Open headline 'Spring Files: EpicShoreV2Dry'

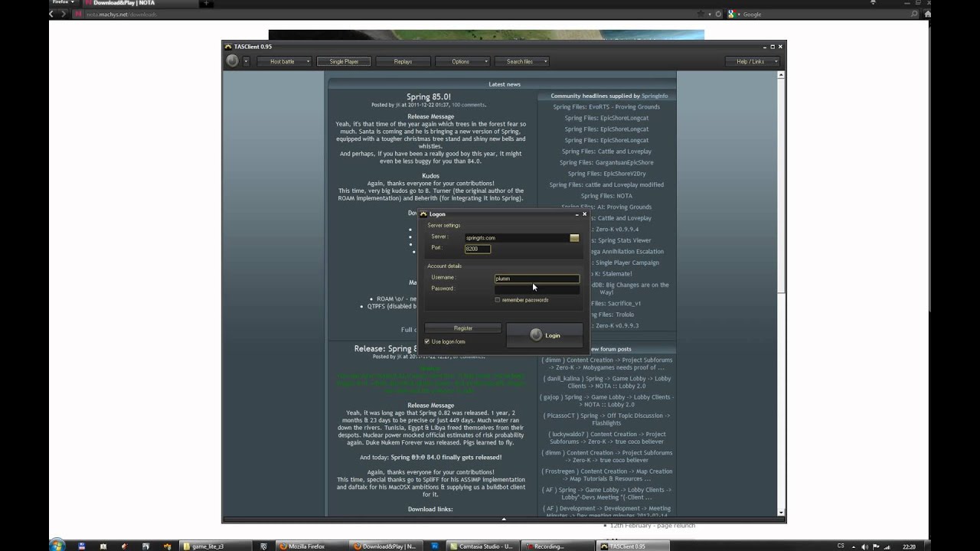coord(606,174)
